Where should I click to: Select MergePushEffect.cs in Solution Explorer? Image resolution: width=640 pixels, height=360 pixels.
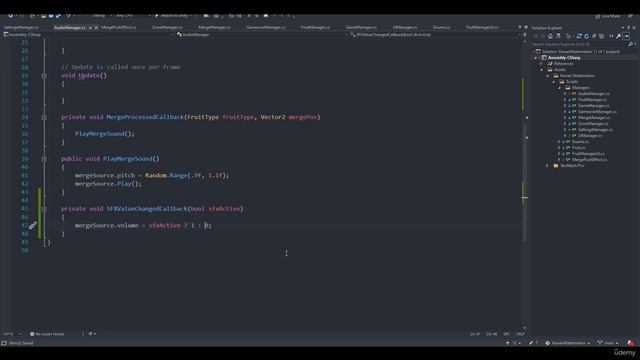tap(589, 160)
